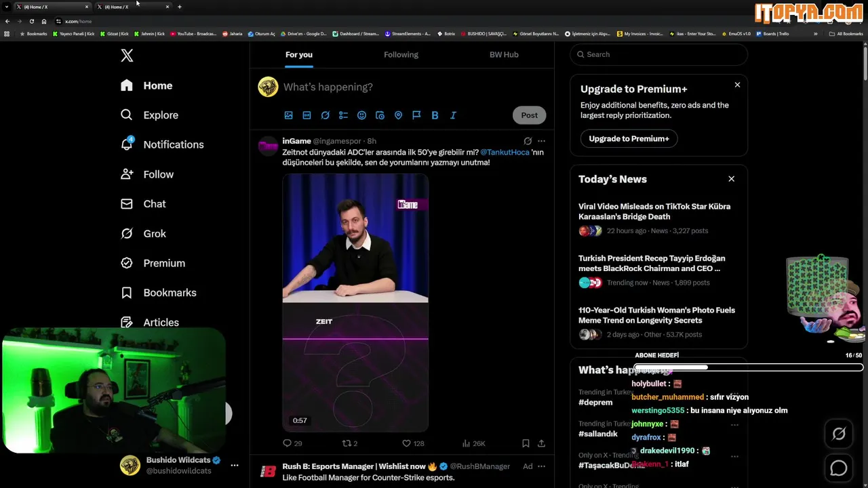Click the Post button
The height and width of the screenshot is (488, 868).
click(529, 115)
